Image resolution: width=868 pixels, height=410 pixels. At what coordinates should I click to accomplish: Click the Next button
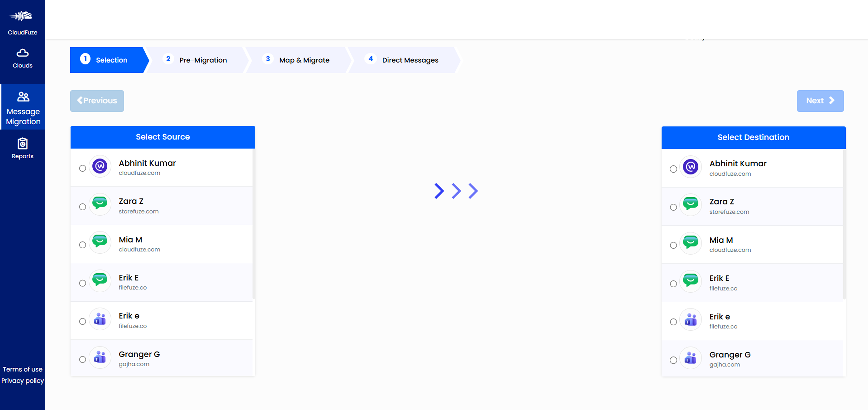820,101
